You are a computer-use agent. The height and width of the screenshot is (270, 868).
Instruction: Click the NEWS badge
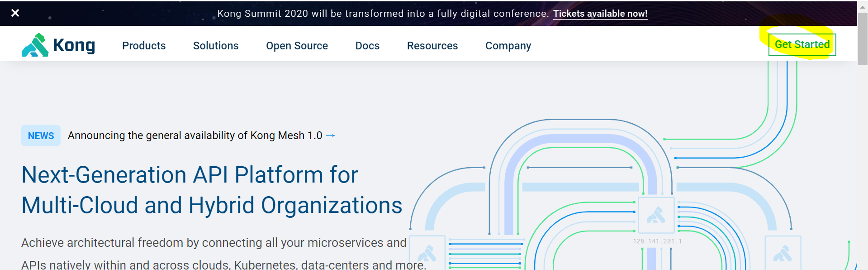click(41, 135)
